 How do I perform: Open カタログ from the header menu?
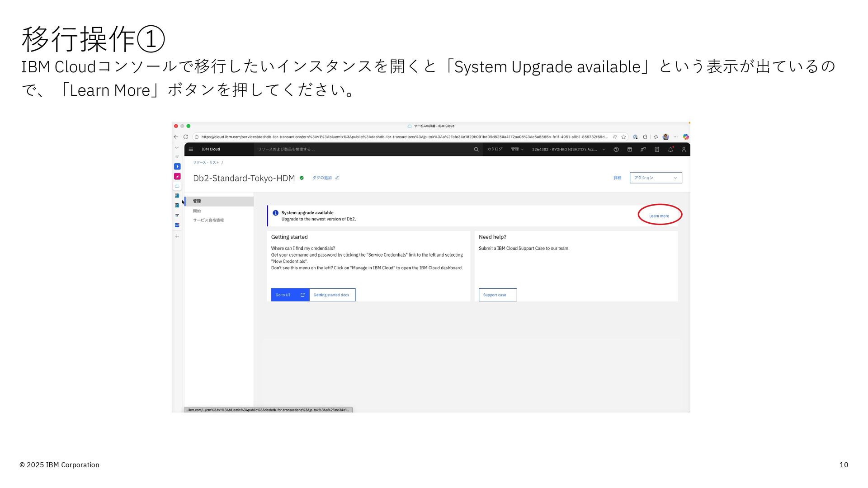point(495,149)
